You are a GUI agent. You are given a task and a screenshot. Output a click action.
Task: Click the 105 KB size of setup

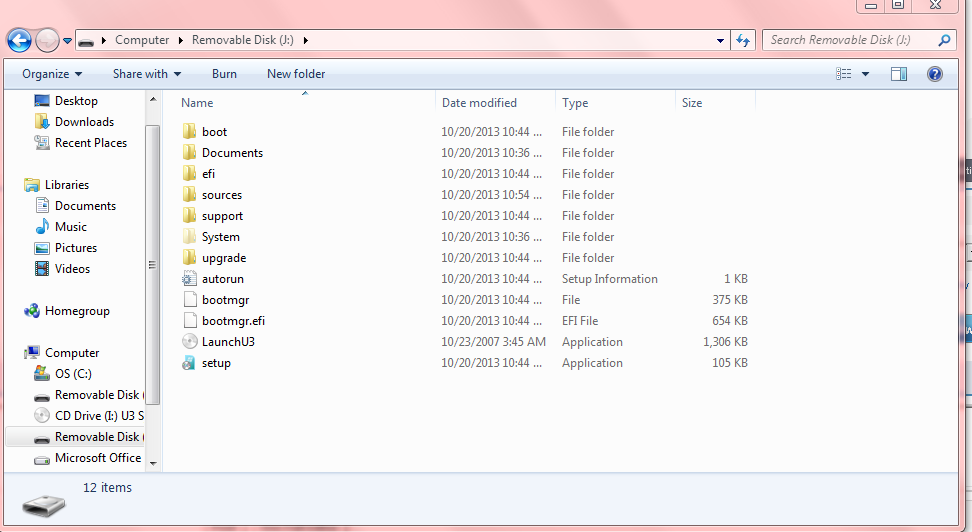[x=730, y=363]
